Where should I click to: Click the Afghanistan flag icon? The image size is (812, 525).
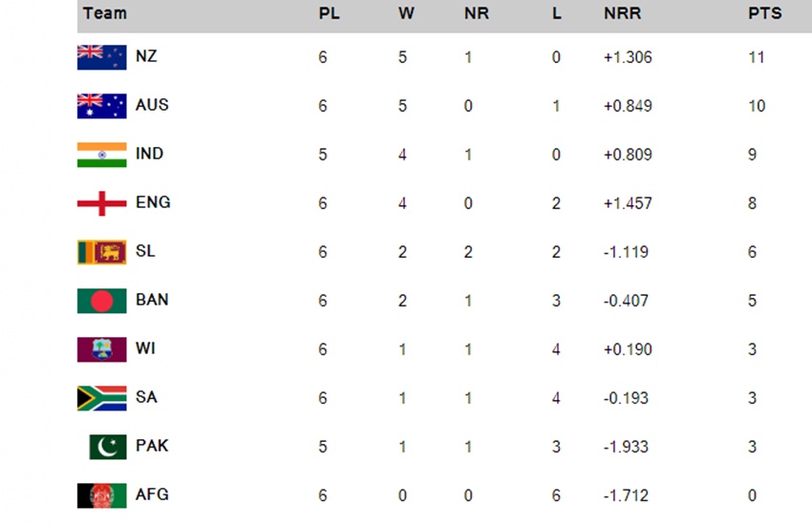pyautogui.click(x=101, y=495)
